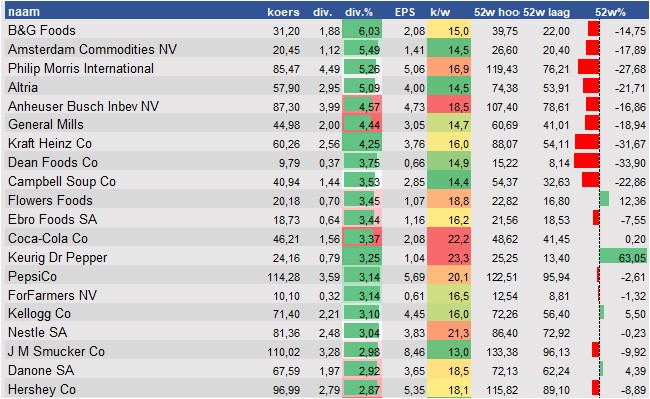The height and width of the screenshot is (399, 650).
Task: Click the Flowers Foods green 52w% bar
Action: [x=604, y=199]
